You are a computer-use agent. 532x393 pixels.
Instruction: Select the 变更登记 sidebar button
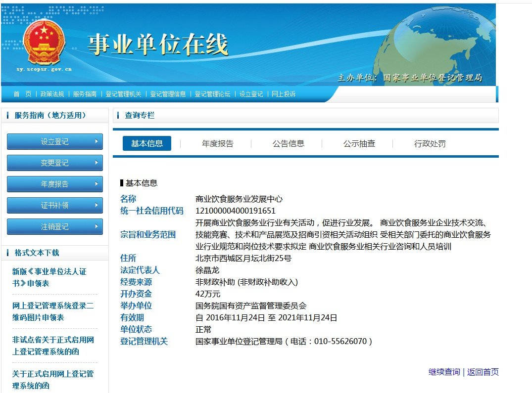coord(54,163)
